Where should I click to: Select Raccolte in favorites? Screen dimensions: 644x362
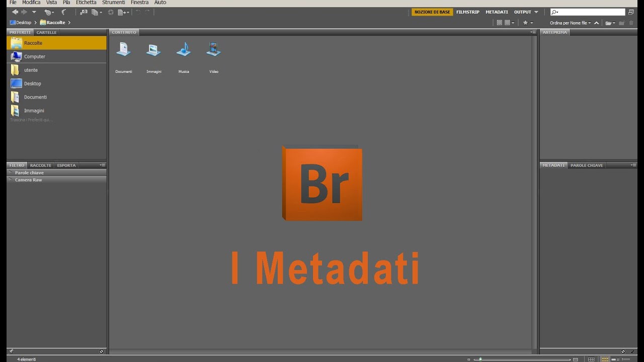coord(57,43)
